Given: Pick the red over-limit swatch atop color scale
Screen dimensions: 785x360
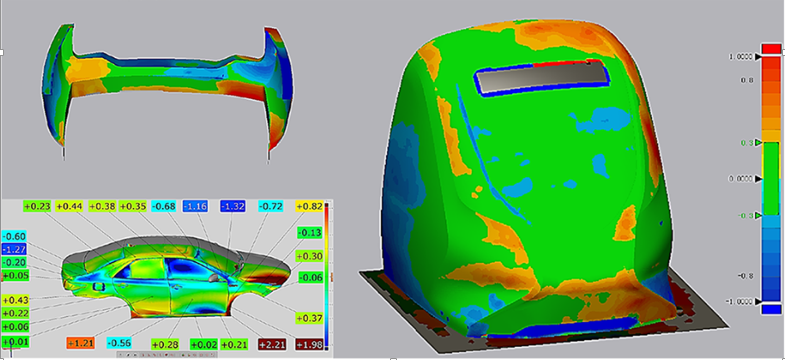Looking at the screenshot, I should 771,49.
